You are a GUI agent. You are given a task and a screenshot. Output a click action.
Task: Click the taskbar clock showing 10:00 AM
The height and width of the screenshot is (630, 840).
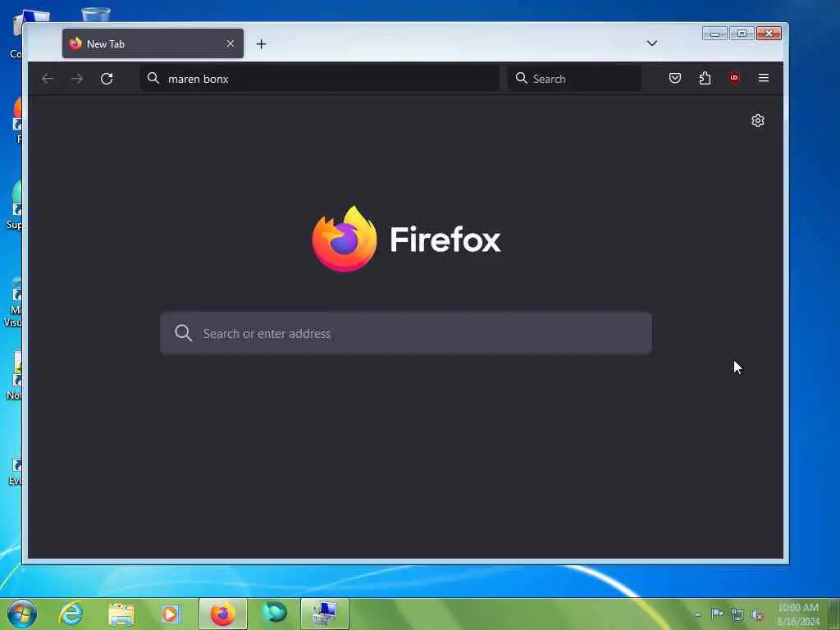[x=797, y=614]
